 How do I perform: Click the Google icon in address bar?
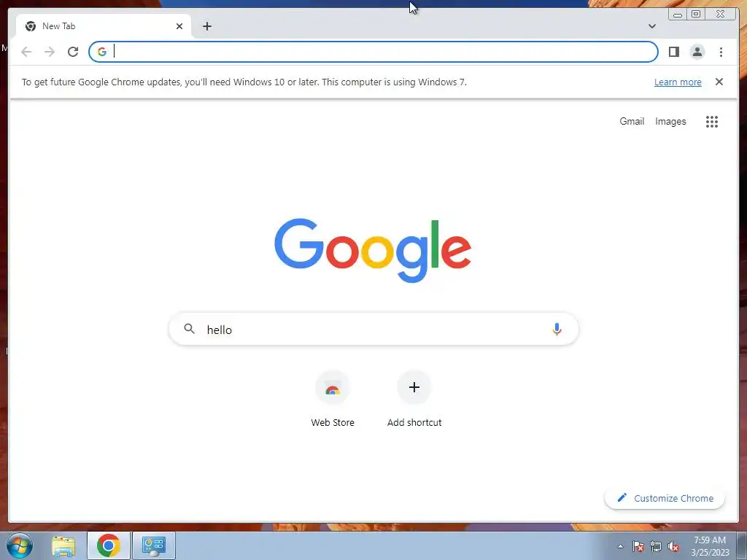pyautogui.click(x=101, y=52)
